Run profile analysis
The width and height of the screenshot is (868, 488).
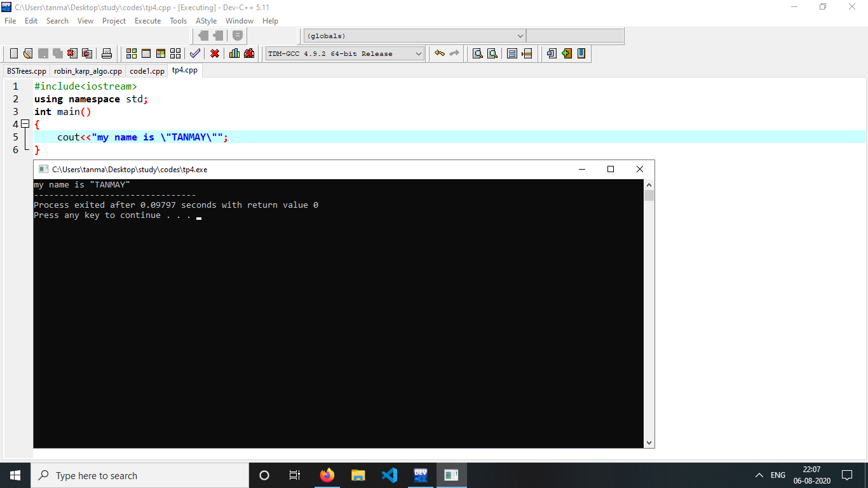[x=234, y=53]
